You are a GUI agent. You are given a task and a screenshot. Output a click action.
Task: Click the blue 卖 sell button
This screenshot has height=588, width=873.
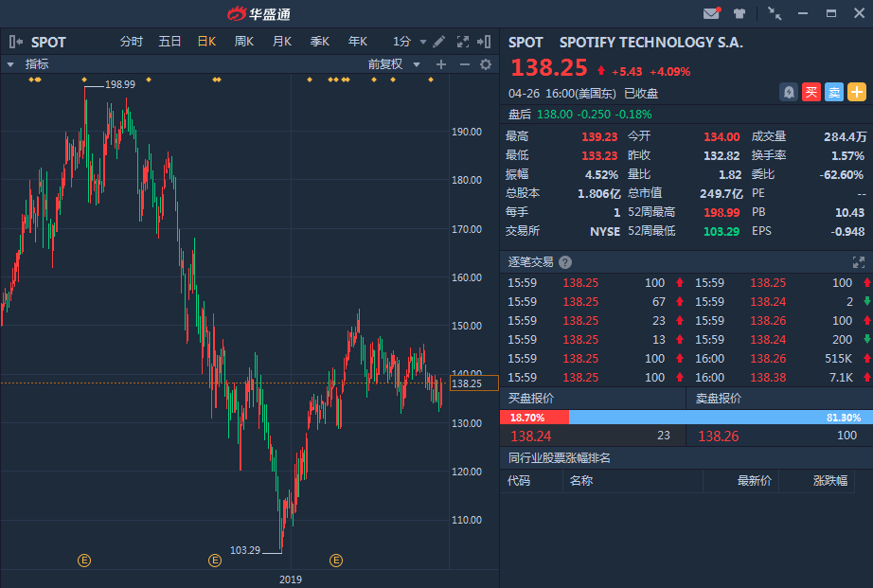(833, 92)
